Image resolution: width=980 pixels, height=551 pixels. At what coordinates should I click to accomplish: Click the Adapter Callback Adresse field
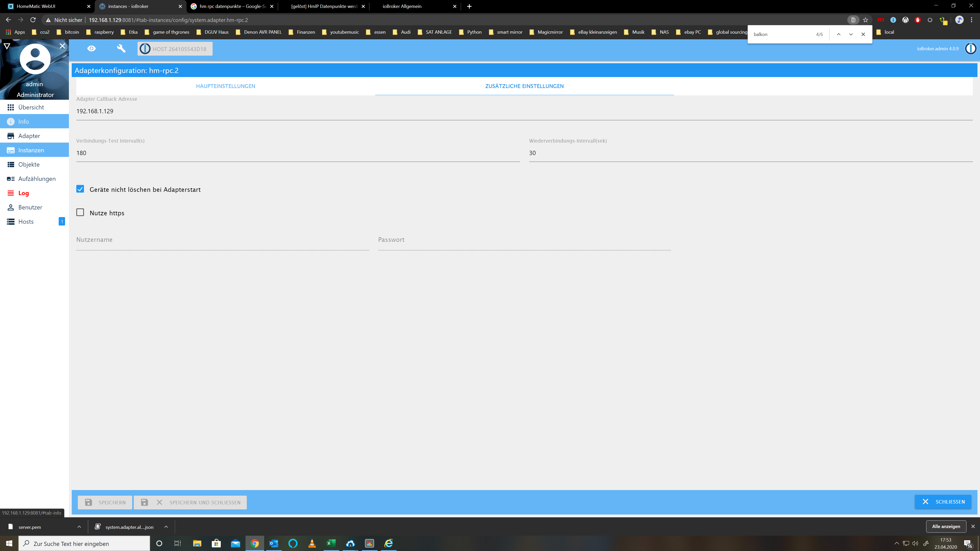tap(524, 111)
